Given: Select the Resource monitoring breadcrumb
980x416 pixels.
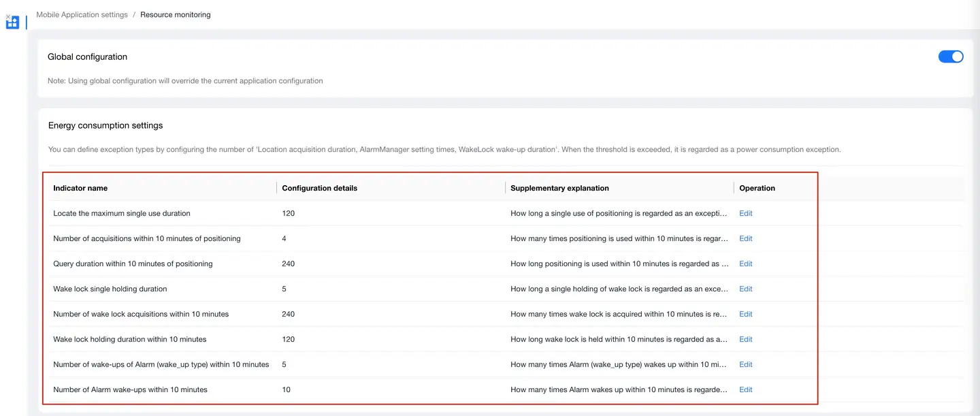Looking at the screenshot, I should click(x=175, y=14).
